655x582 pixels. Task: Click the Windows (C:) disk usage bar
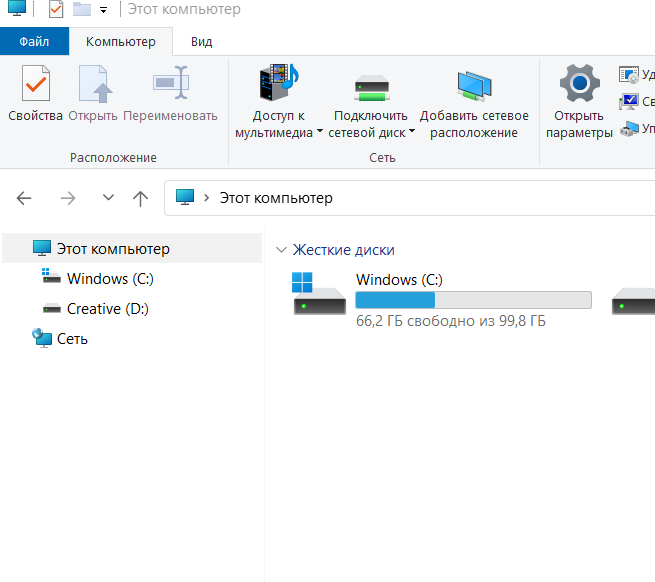474,300
